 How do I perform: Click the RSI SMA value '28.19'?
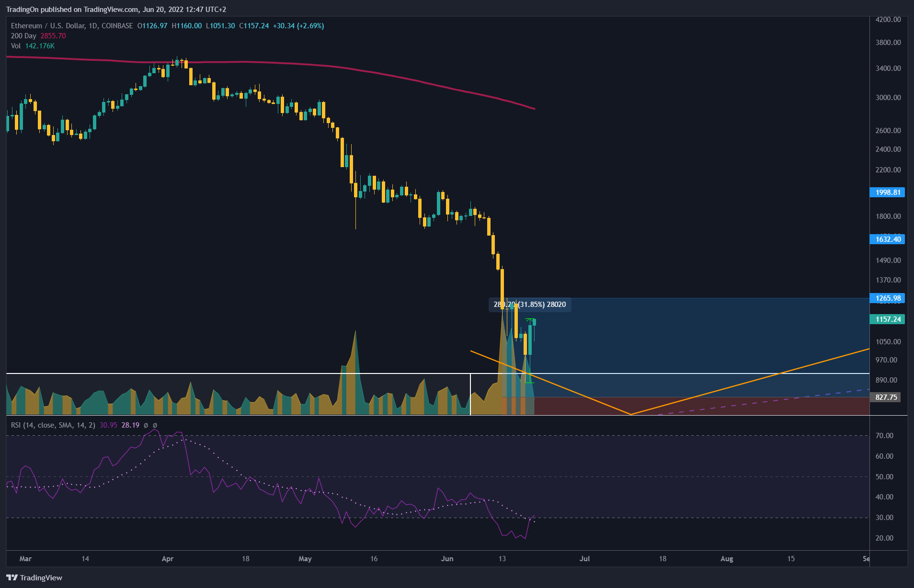click(x=130, y=425)
